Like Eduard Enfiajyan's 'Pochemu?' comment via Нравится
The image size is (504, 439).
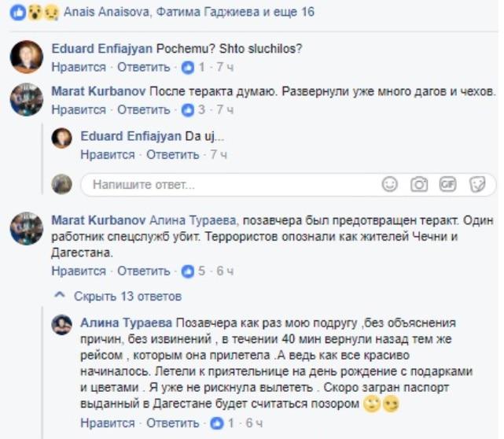[x=78, y=67]
